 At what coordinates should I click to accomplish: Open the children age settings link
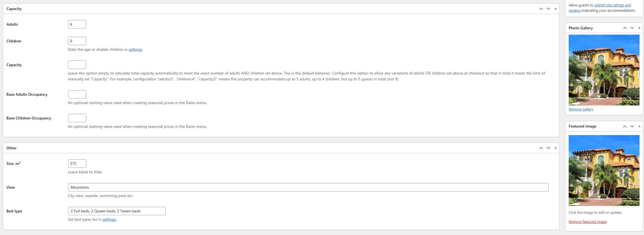click(x=135, y=49)
